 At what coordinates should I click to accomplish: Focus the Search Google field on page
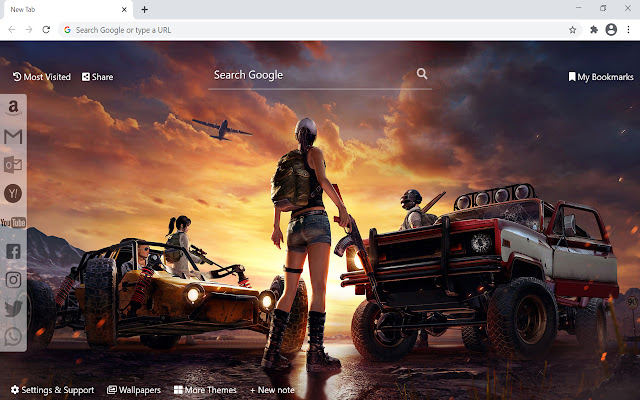320,76
